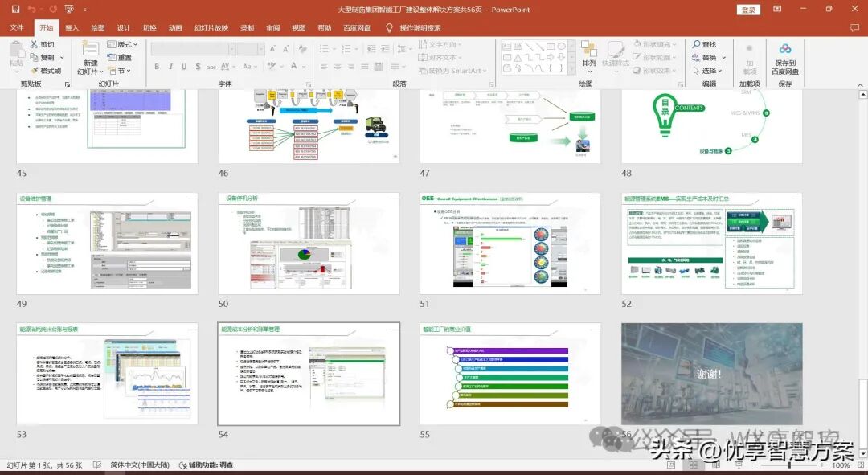Click the New Slide (新建幻灯片) icon
Screen dimensions: 868x475
90,49
